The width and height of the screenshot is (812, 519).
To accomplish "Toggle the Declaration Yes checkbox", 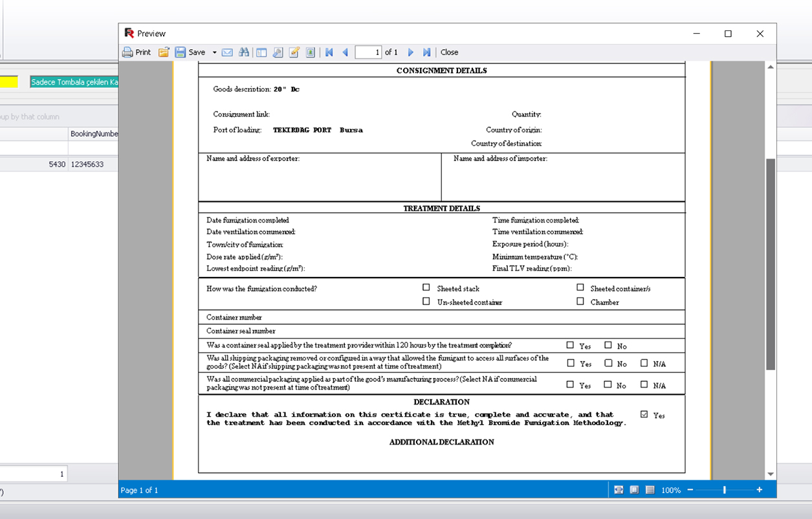I will point(644,414).
